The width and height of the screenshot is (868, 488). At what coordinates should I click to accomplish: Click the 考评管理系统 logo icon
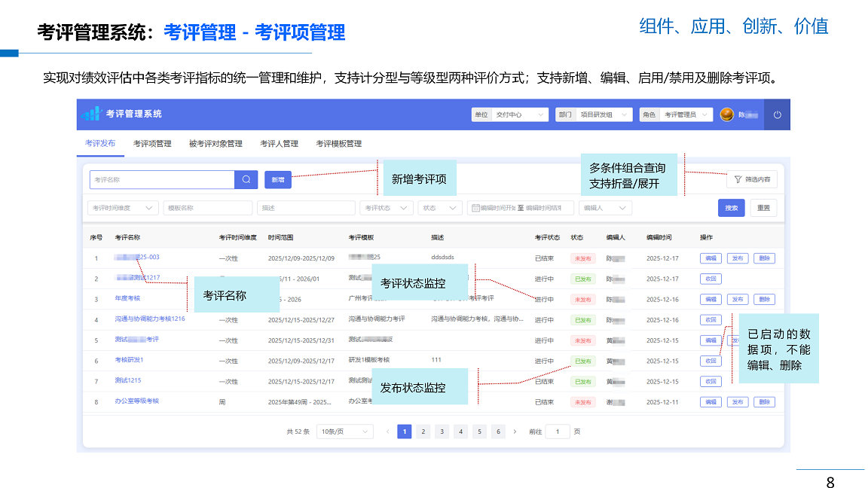point(92,114)
